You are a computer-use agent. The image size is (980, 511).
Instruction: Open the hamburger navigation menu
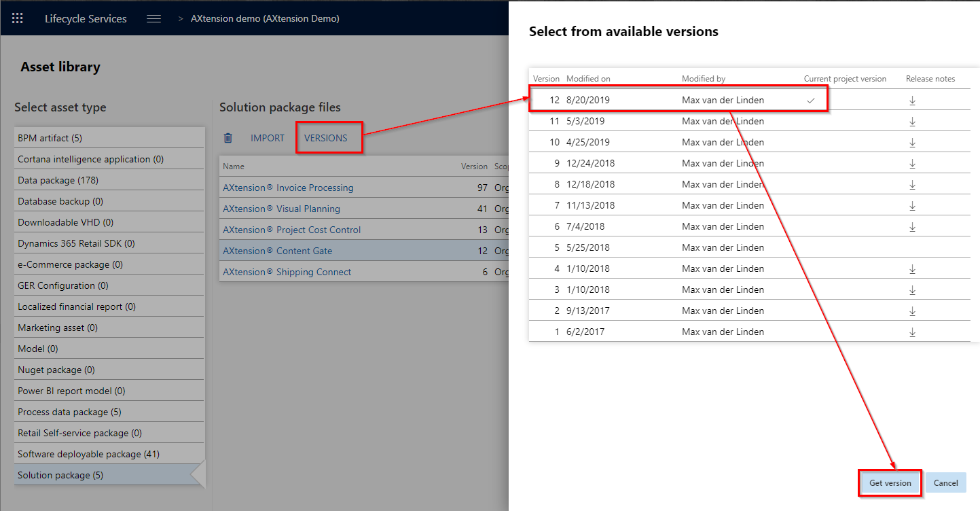tap(154, 18)
